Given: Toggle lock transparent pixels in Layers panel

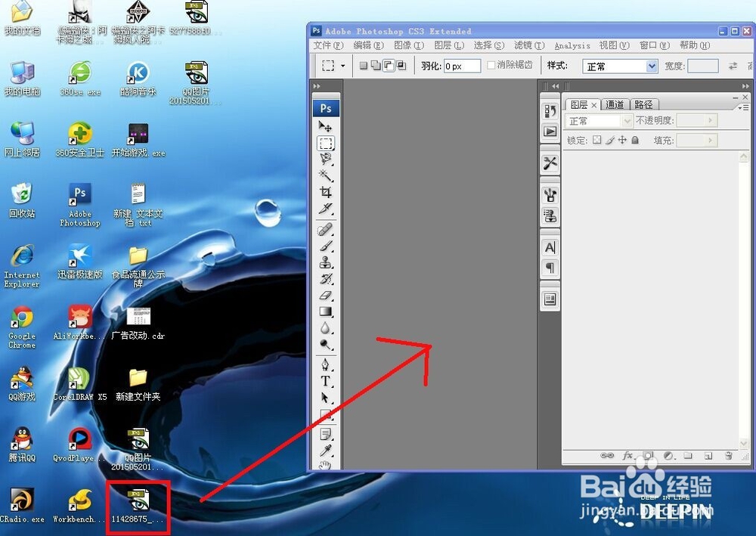Looking at the screenshot, I should pyautogui.click(x=596, y=140).
